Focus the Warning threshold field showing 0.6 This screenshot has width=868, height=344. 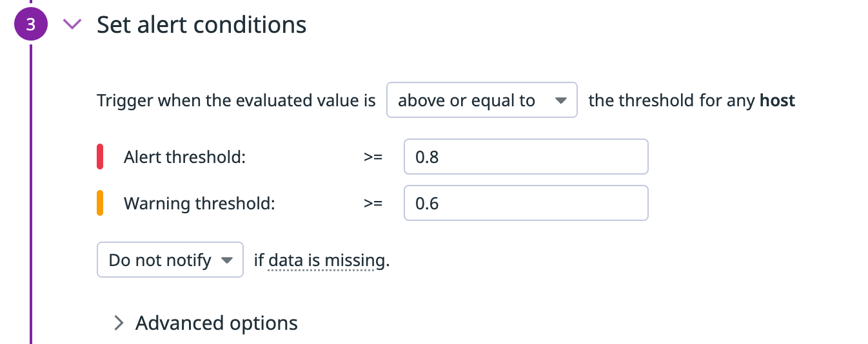[526, 203]
